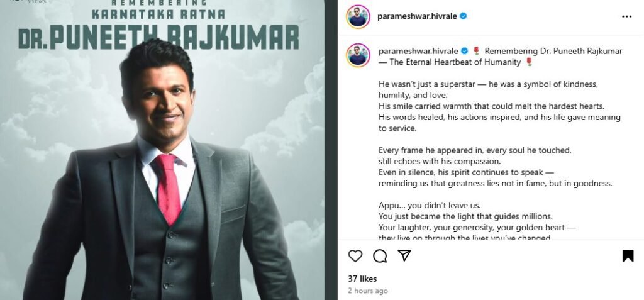Viewport: 644px width, 300px height.
Task: Open comments with the speech bubble icon
Action: coord(380,256)
